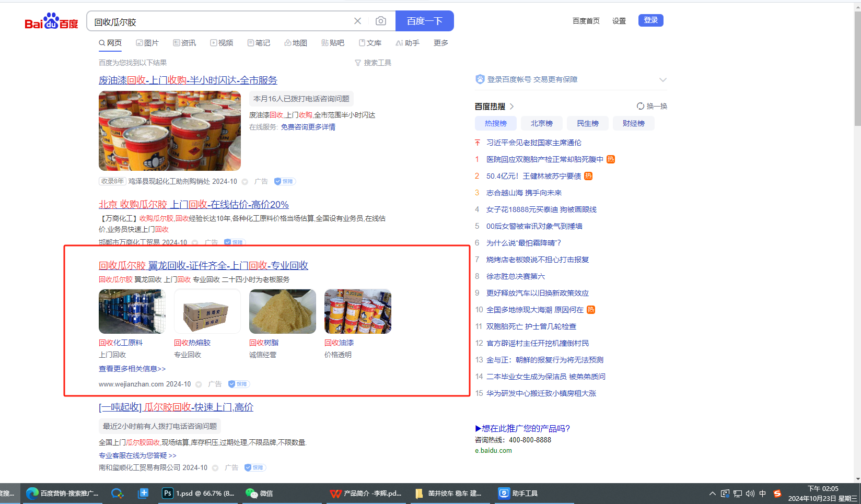Switch to the 民生榜 tab
861x504 pixels.
588,123
